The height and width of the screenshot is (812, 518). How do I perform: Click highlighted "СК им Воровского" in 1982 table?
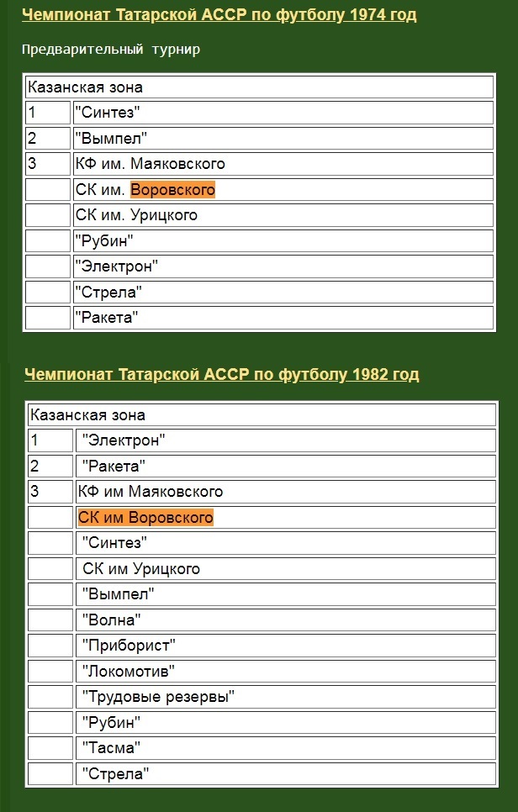click(145, 518)
